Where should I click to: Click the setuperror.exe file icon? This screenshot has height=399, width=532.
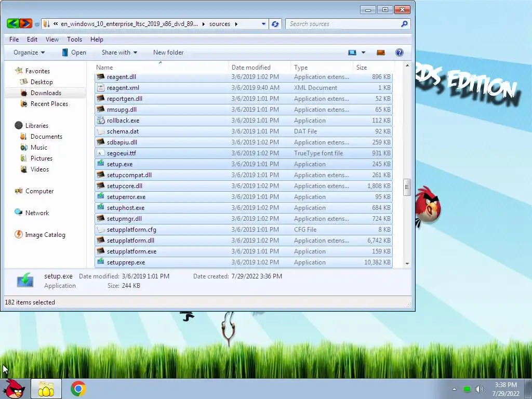(x=100, y=196)
